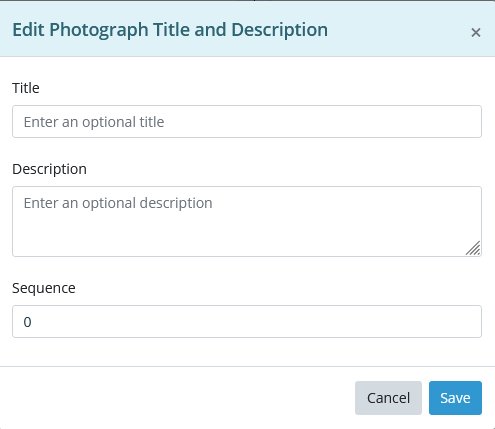The width and height of the screenshot is (495, 429).
Task: Click the empty lower area of Description box
Action: [233, 240]
